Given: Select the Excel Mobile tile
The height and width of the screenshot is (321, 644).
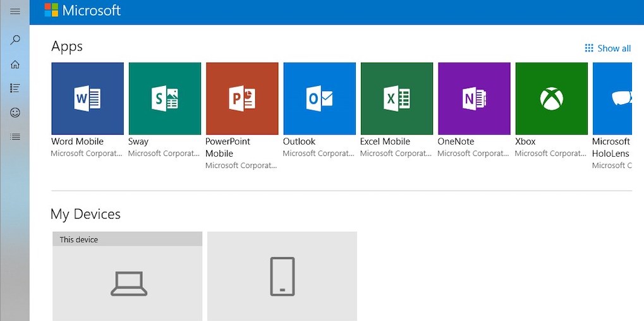Looking at the screenshot, I should tap(397, 99).
